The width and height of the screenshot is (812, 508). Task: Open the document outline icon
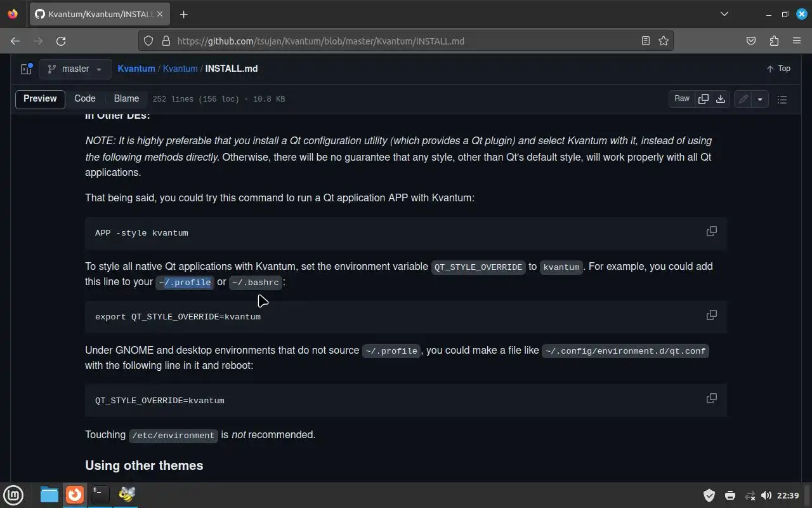point(782,99)
